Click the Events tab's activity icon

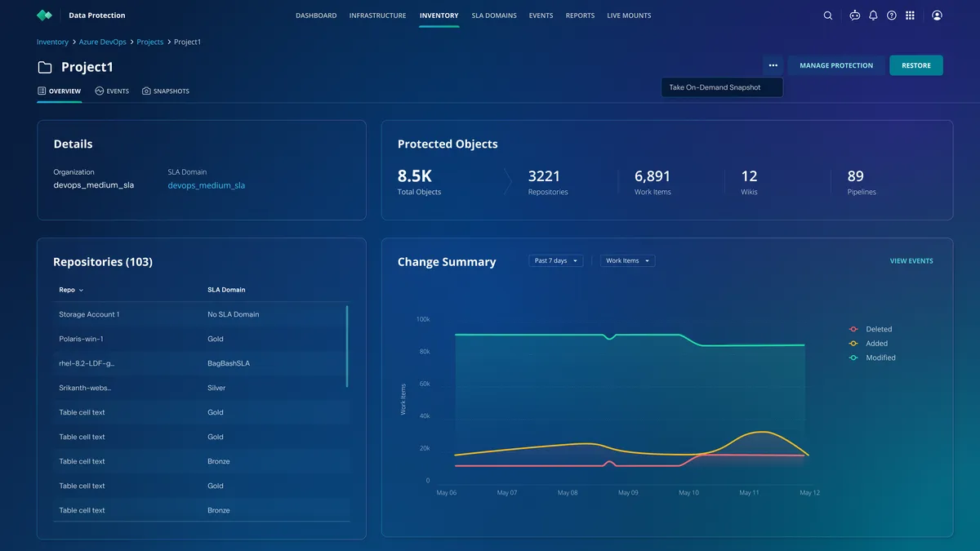pos(99,91)
